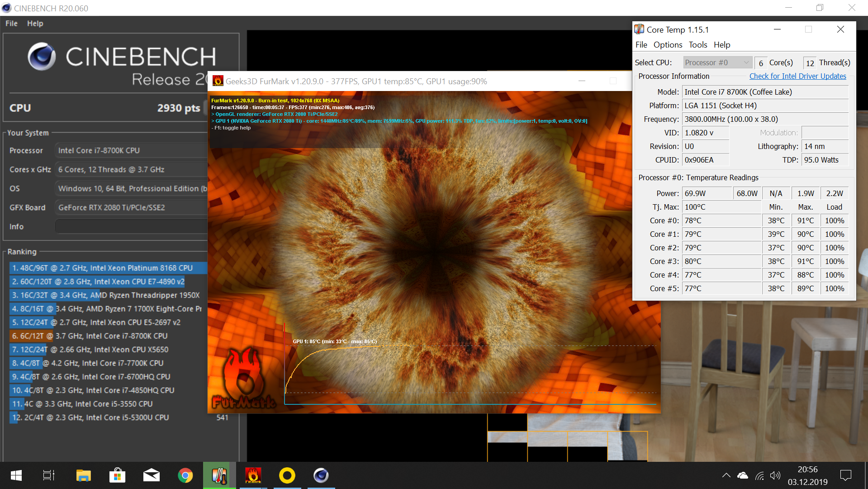Viewport: 868px width, 489px height.
Task: Click the yellow ring taskbar app icon
Action: [x=287, y=475]
